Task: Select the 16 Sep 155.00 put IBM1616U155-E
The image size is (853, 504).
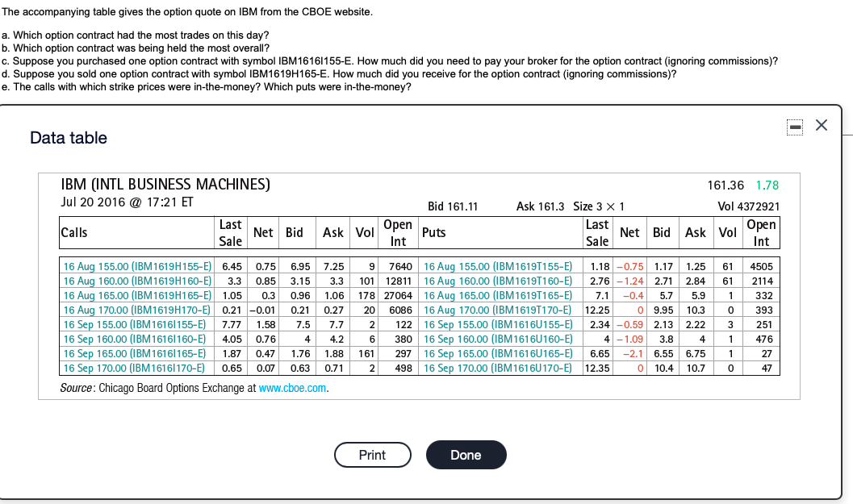Action: coord(499,324)
